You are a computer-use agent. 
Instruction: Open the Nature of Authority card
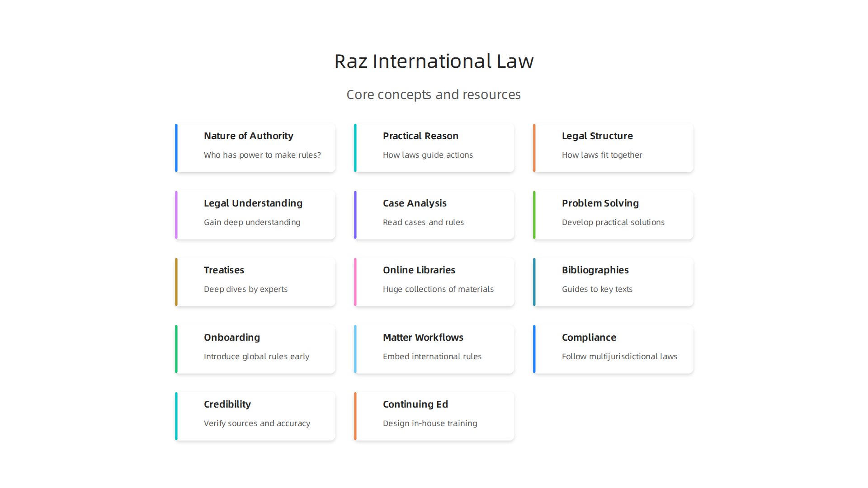[255, 148]
